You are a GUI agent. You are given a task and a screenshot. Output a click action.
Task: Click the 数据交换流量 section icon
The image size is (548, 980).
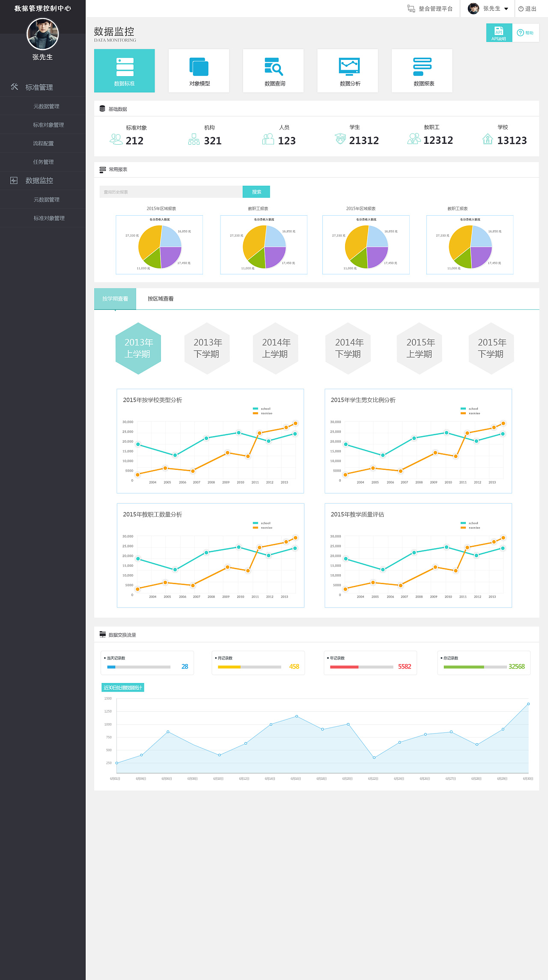(102, 634)
